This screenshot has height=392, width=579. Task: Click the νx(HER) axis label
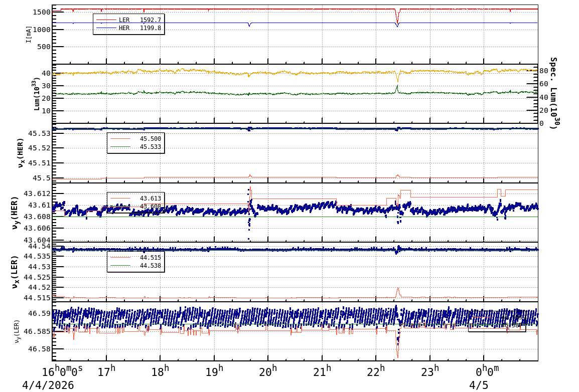pos(21,153)
